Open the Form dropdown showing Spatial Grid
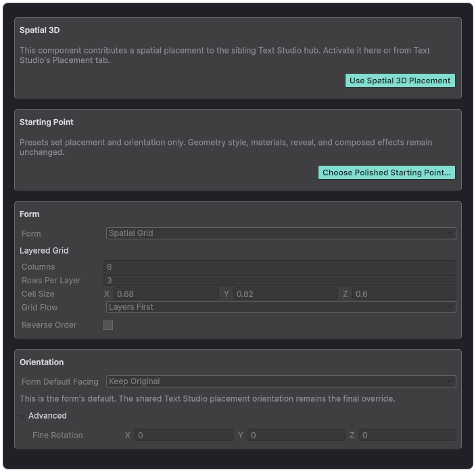 coord(281,233)
